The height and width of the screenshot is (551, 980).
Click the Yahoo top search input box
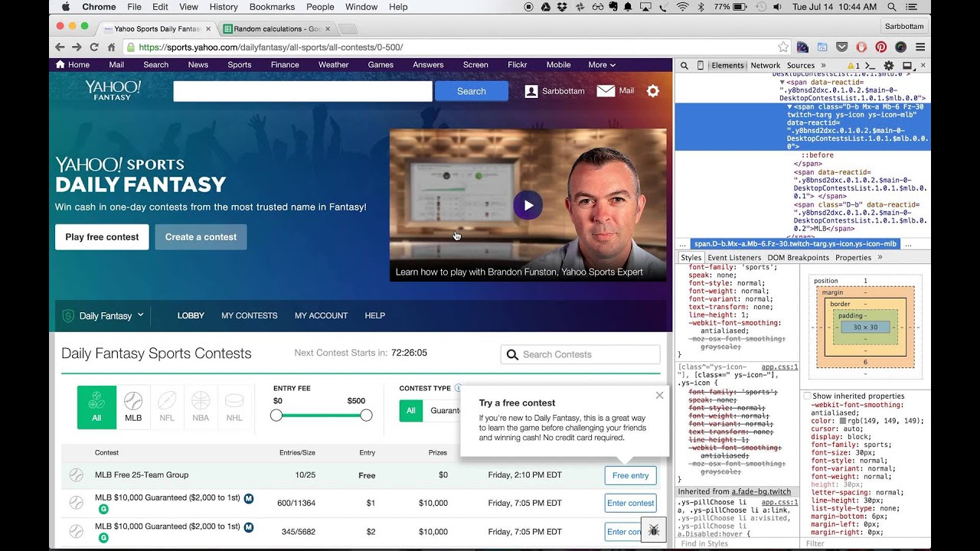(302, 91)
